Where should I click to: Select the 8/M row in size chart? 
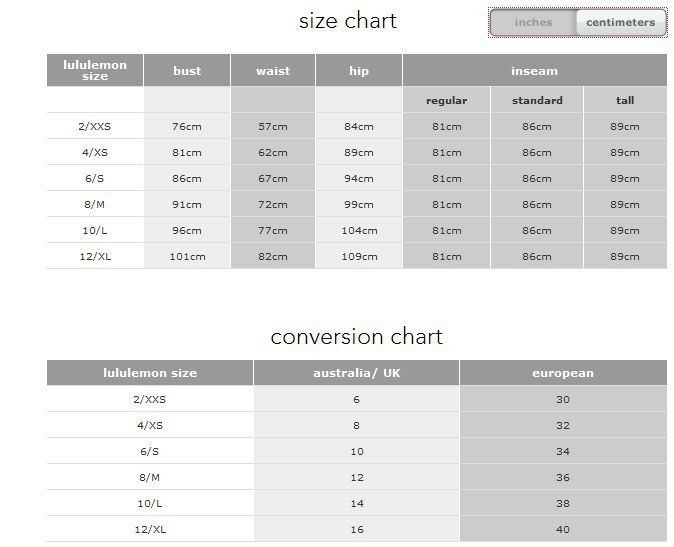point(357,204)
